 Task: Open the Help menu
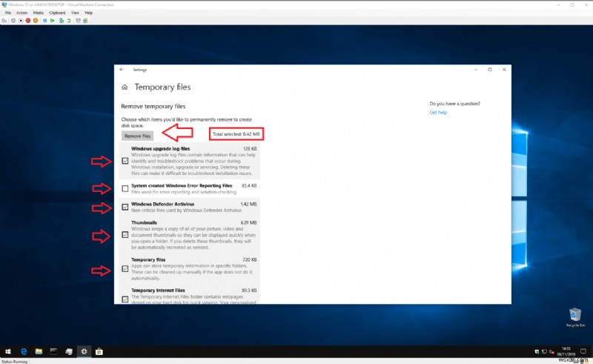click(x=88, y=13)
